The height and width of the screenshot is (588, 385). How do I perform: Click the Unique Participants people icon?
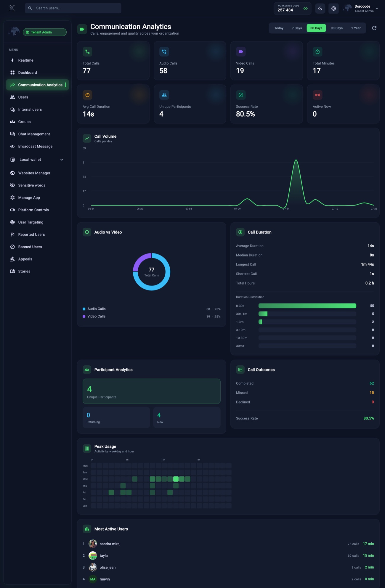coord(164,95)
